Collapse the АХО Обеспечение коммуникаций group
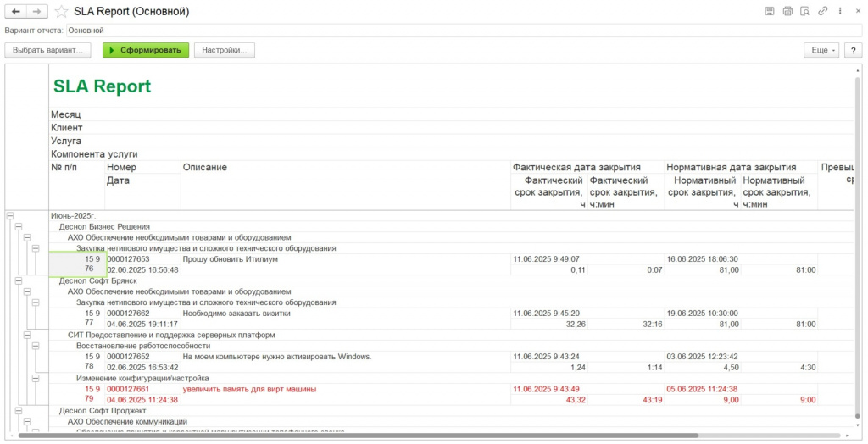The height and width of the screenshot is (444, 868). pyautogui.click(x=27, y=421)
